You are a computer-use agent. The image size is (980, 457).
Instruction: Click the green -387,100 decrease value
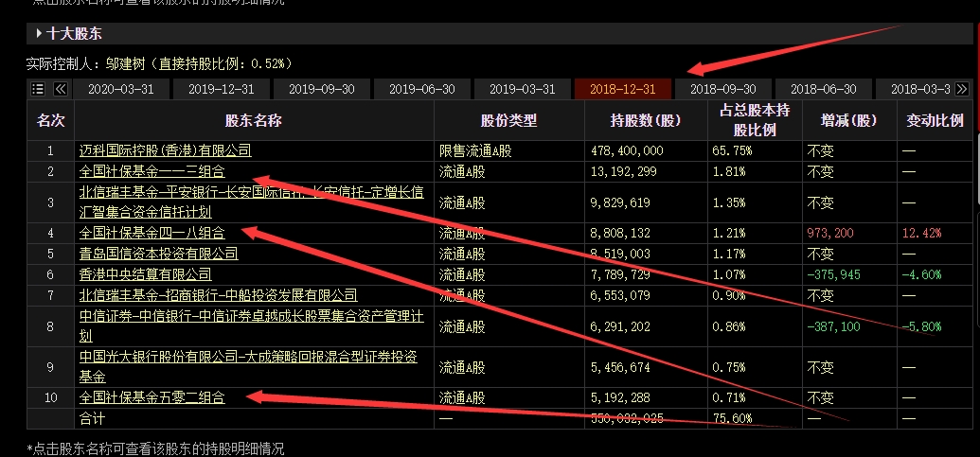coord(834,325)
